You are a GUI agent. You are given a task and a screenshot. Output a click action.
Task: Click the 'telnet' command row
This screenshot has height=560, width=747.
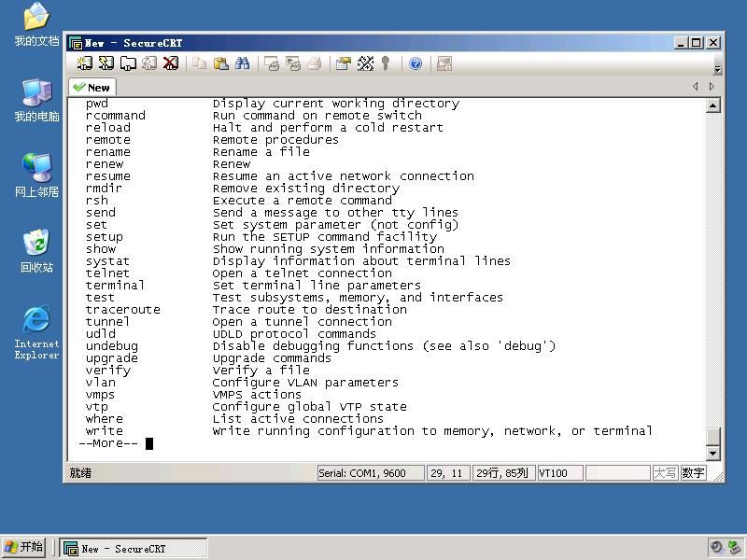239,273
